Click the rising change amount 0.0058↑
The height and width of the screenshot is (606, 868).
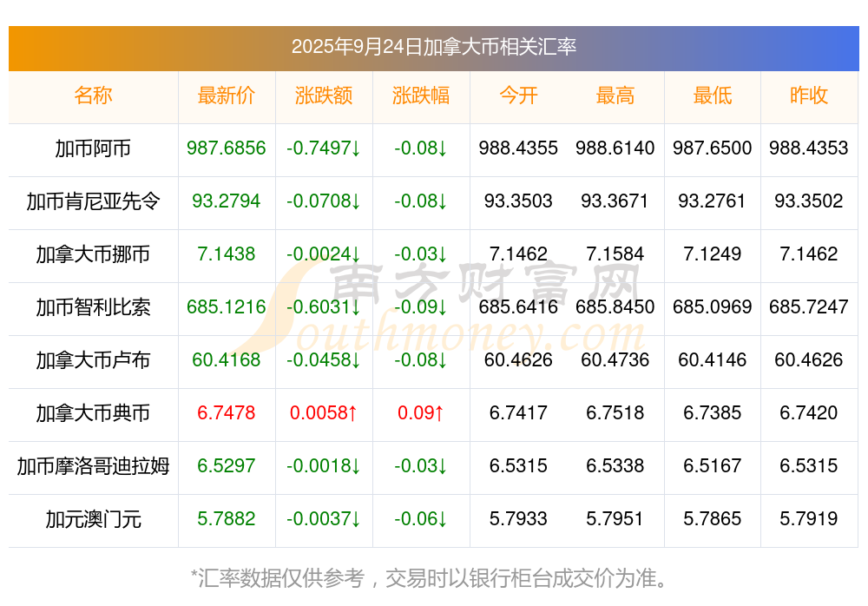(x=324, y=412)
